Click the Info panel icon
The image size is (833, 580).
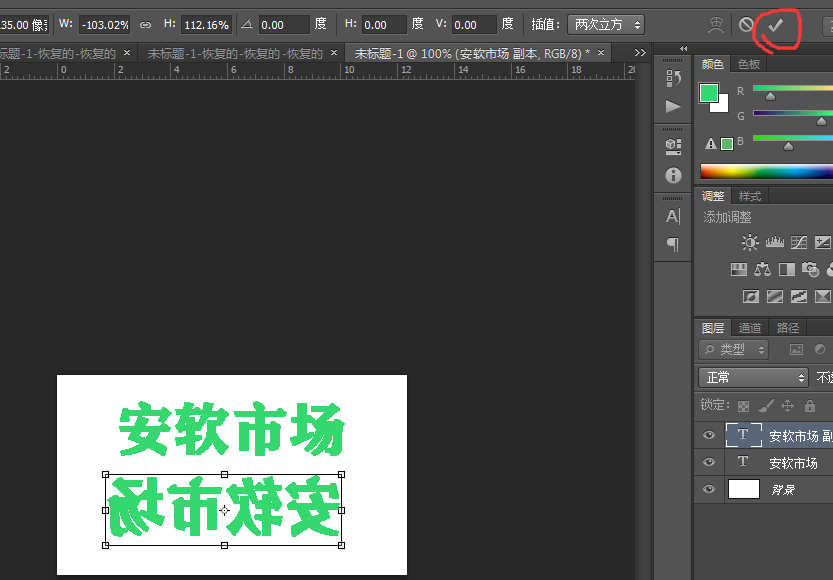[673, 175]
